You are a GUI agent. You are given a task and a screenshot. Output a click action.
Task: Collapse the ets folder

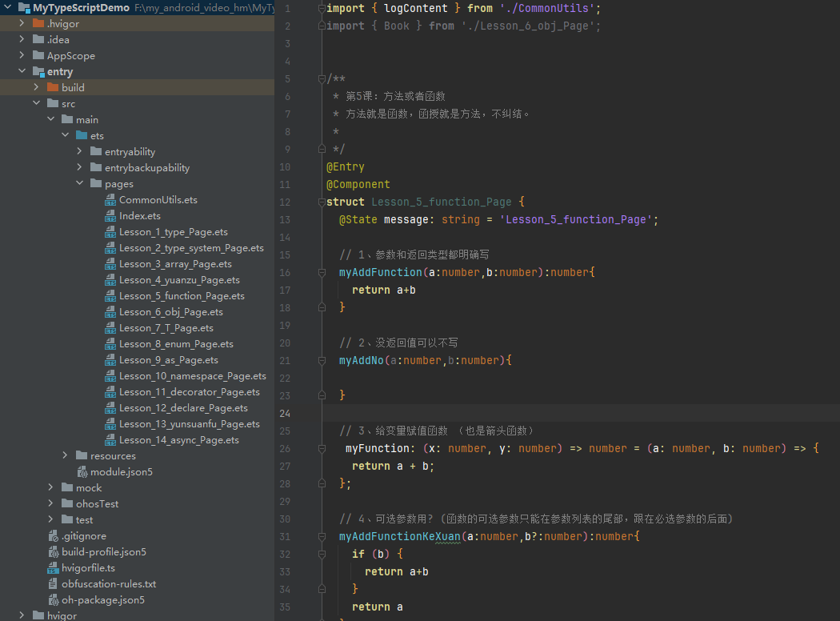click(x=65, y=135)
